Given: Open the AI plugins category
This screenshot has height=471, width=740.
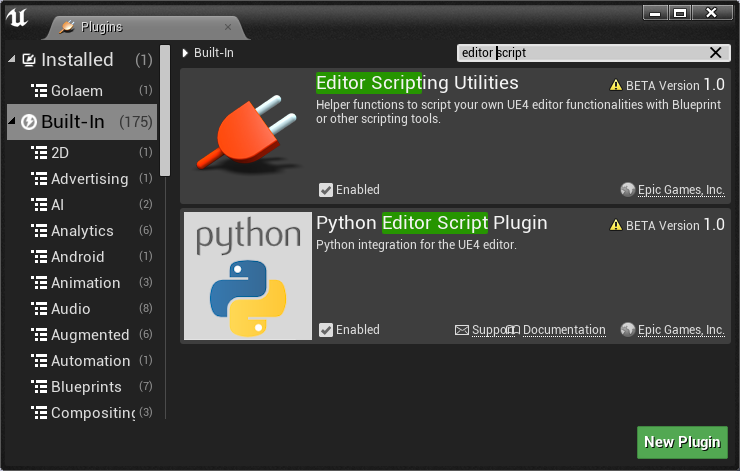Looking at the screenshot, I should pyautogui.click(x=82, y=204).
